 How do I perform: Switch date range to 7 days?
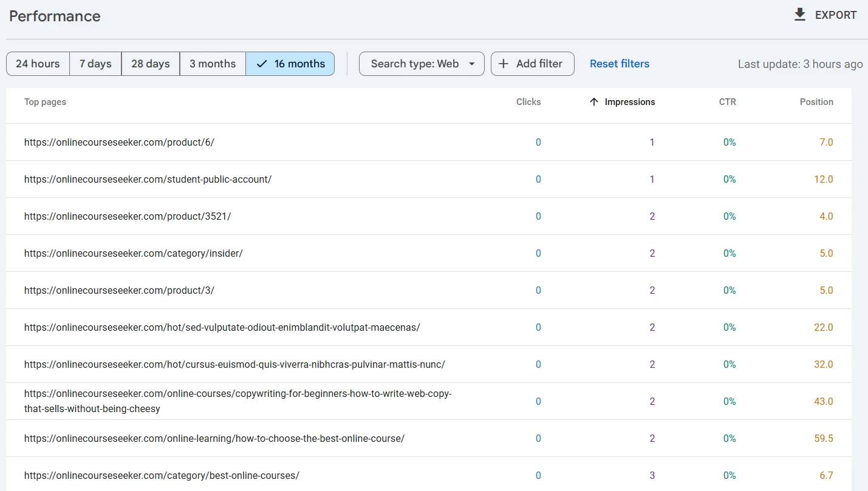point(95,64)
